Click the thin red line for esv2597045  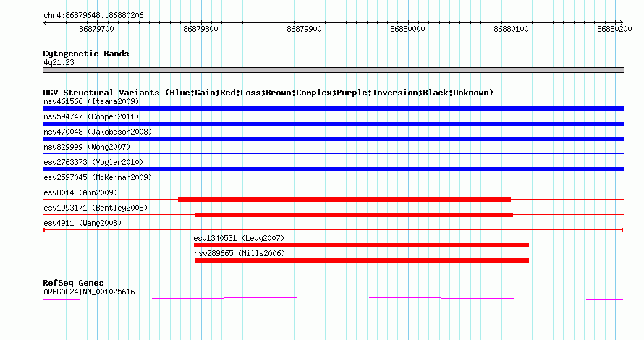click(x=333, y=184)
